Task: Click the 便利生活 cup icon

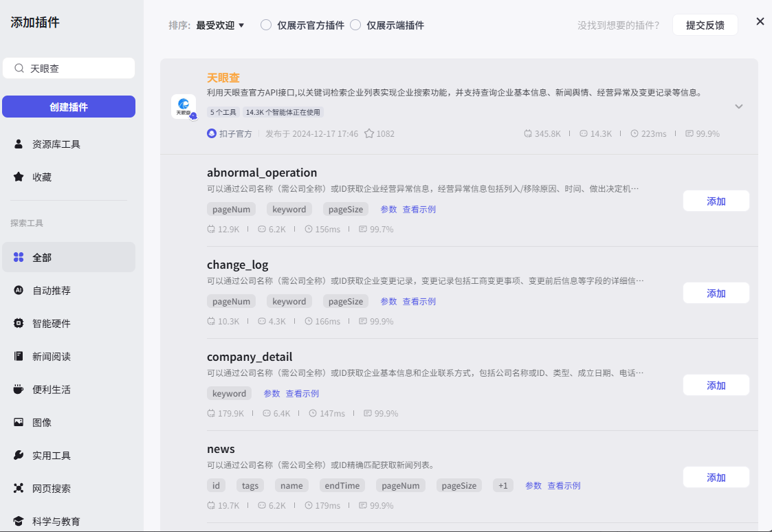Action: click(19, 389)
